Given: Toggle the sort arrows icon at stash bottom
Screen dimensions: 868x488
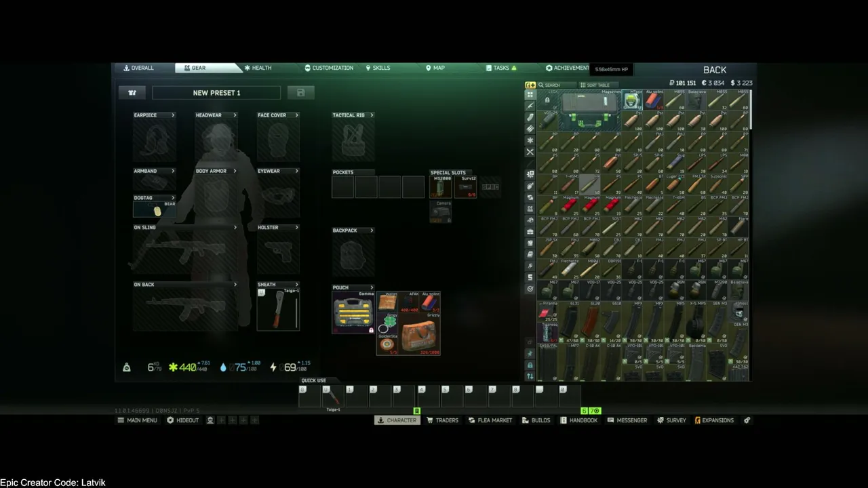Looking at the screenshot, I should pyautogui.click(x=530, y=376).
